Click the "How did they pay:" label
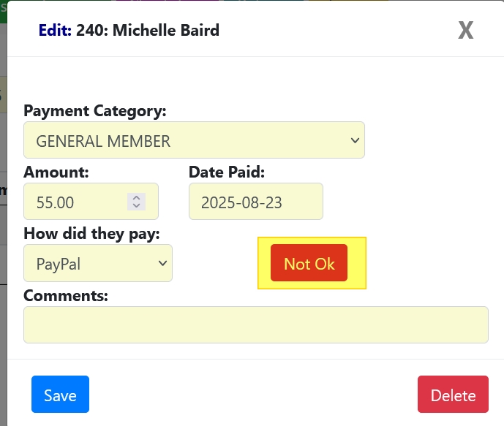The width and height of the screenshot is (504, 426). tap(91, 234)
